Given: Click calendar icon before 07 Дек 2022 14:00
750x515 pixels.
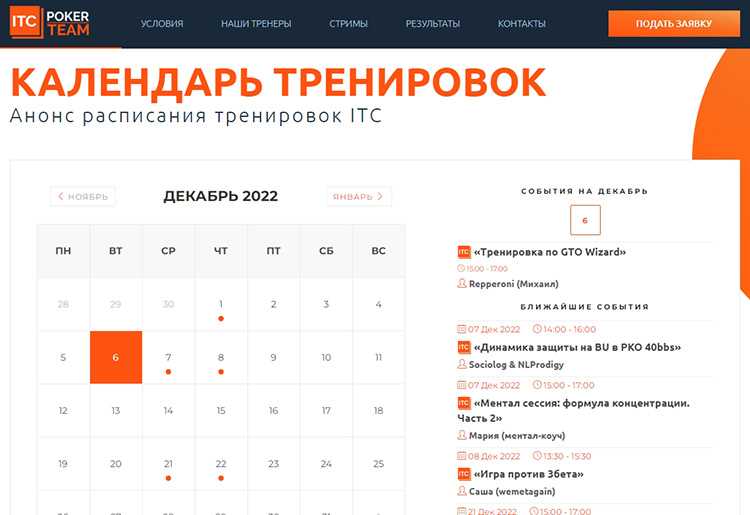Looking at the screenshot, I should pyautogui.click(x=462, y=329).
